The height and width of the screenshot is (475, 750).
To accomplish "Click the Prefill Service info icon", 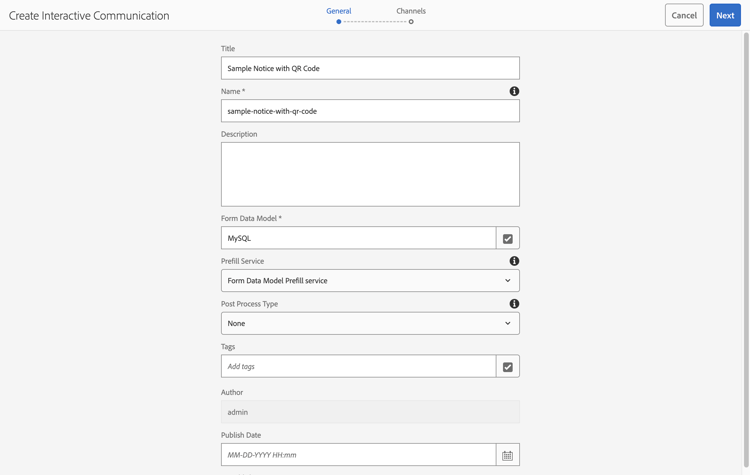I will point(514,261).
